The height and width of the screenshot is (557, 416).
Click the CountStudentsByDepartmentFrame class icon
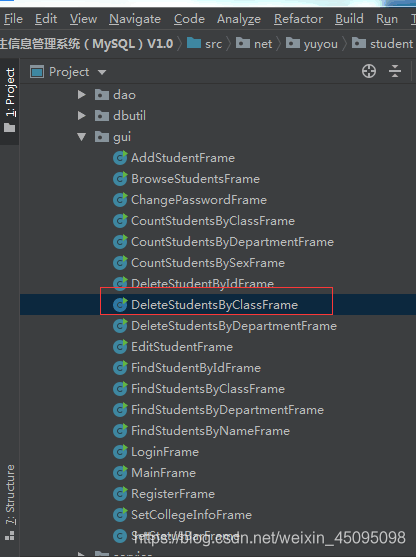[120, 242]
